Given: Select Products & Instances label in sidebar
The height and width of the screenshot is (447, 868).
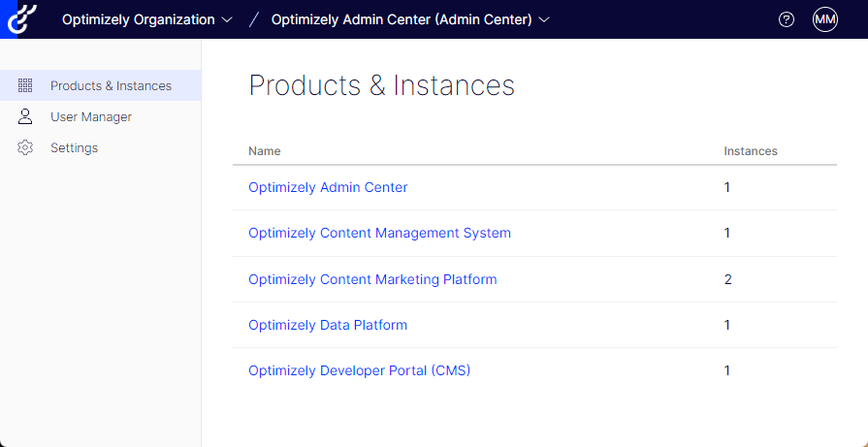Looking at the screenshot, I should click(x=111, y=85).
